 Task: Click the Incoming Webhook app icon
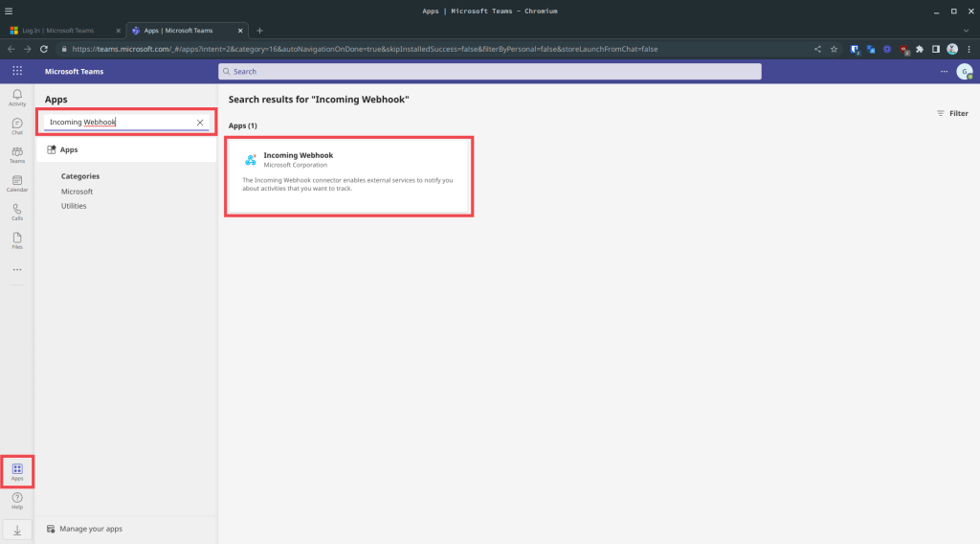[x=251, y=160]
